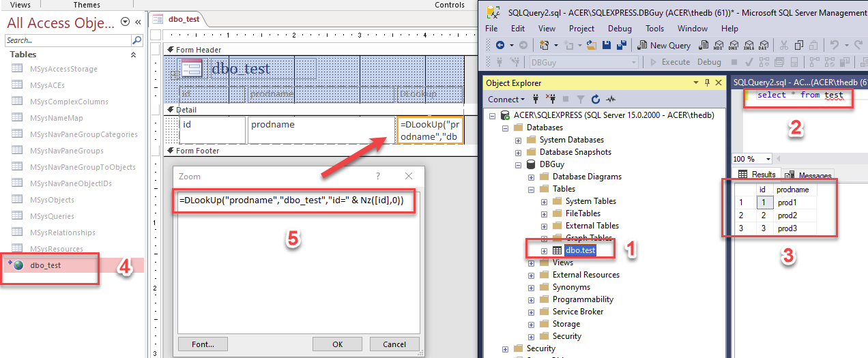Open the Edit menu in SSMS
This screenshot has height=358, width=868.
(x=518, y=29)
